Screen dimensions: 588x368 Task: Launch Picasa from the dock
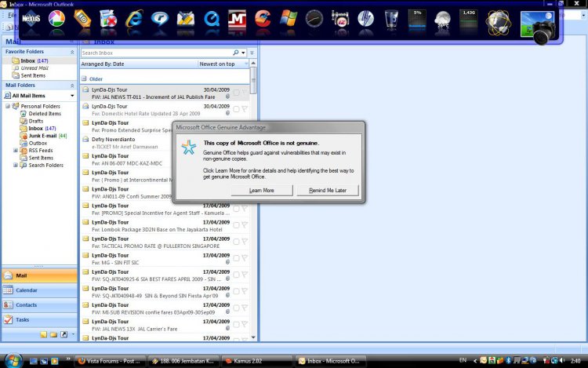[x=56, y=19]
